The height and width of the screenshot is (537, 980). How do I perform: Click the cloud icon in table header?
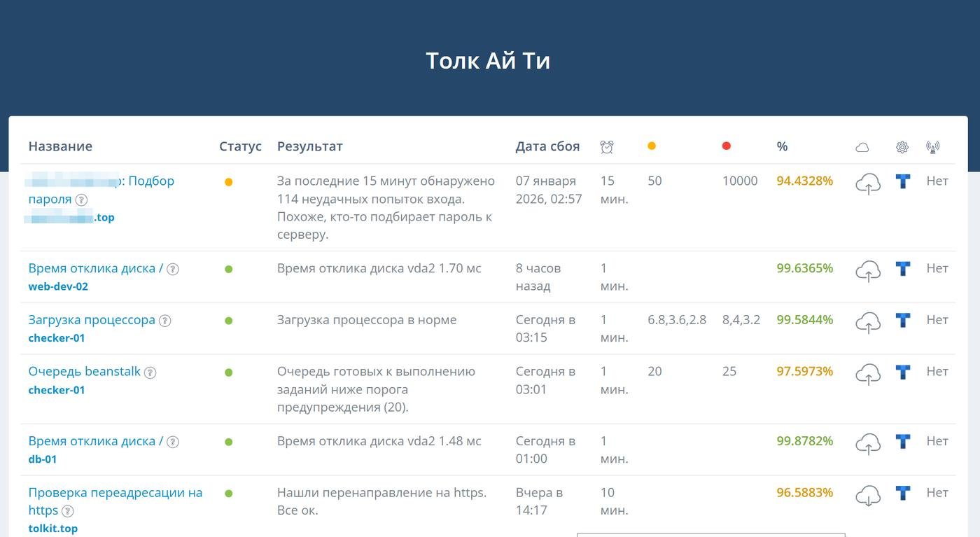pos(862,147)
